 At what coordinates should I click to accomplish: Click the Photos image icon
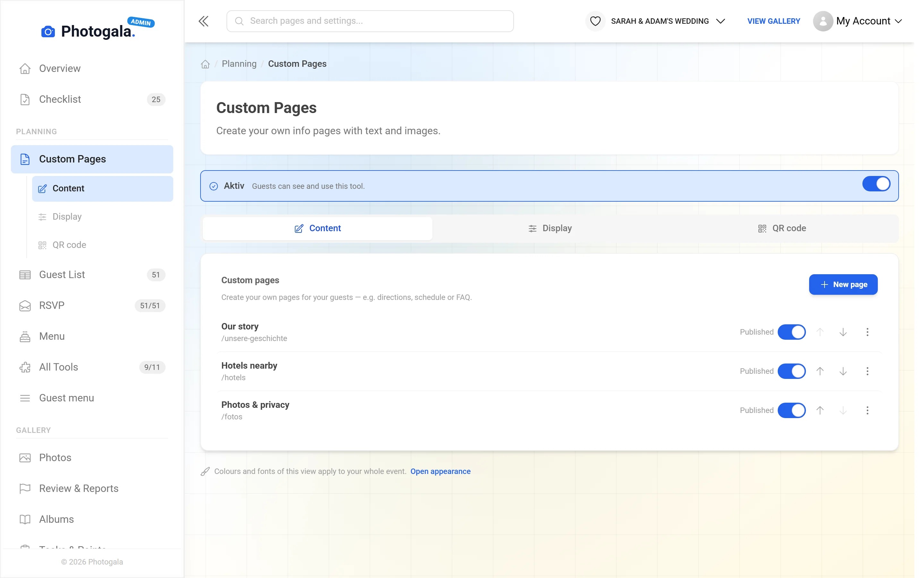point(25,458)
